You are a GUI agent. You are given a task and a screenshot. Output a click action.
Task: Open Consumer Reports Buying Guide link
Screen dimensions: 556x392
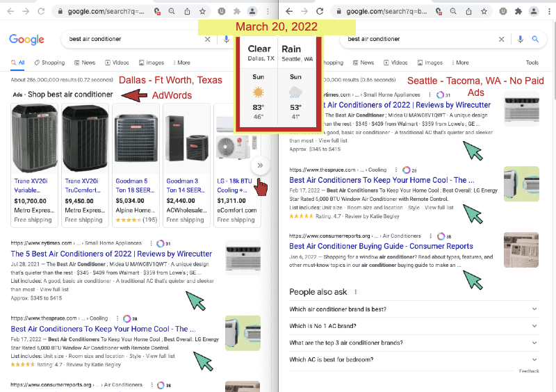pyautogui.click(x=381, y=246)
